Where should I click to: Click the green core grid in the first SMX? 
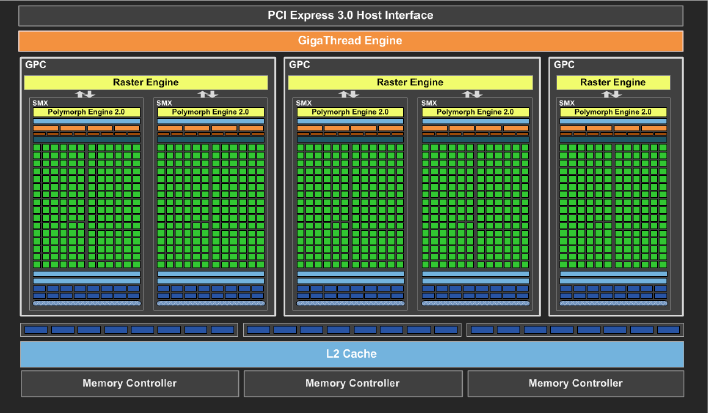click(85, 205)
